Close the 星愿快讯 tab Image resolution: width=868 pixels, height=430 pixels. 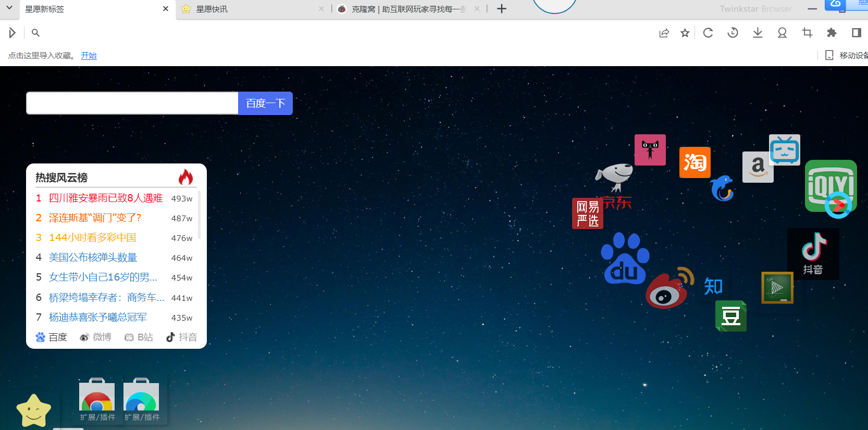[321, 9]
